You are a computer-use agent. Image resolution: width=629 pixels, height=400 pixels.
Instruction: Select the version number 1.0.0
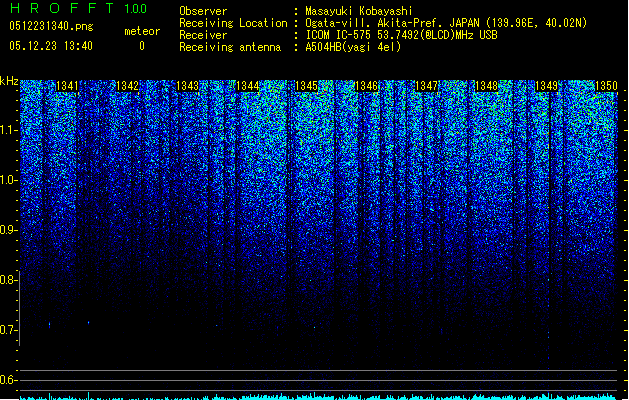click(x=136, y=9)
